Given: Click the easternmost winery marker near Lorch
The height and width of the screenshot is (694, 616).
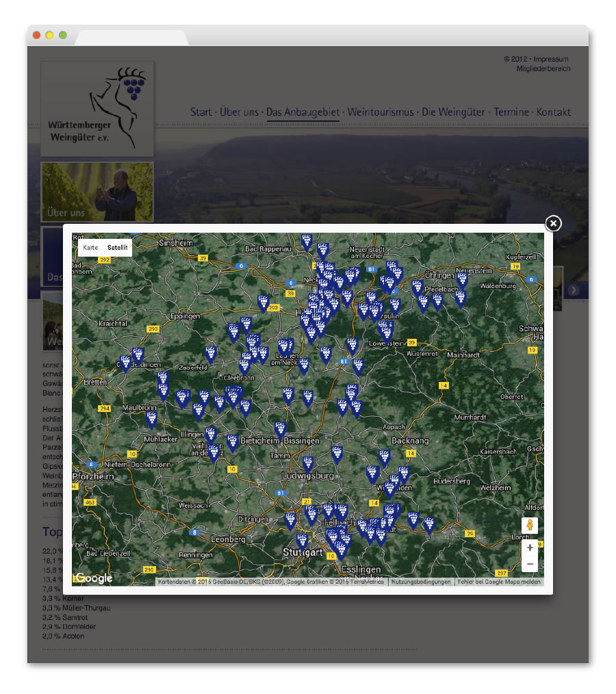Looking at the screenshot, I should tap(429, 526).
